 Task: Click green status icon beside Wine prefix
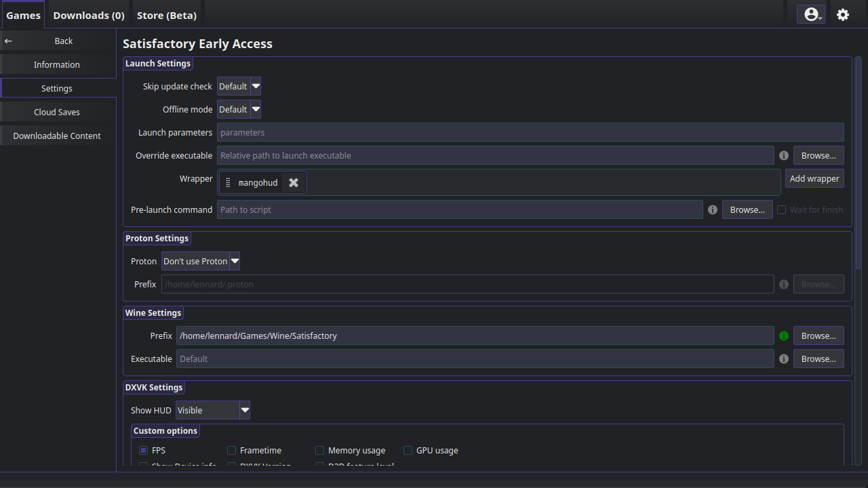click(784, 335)
